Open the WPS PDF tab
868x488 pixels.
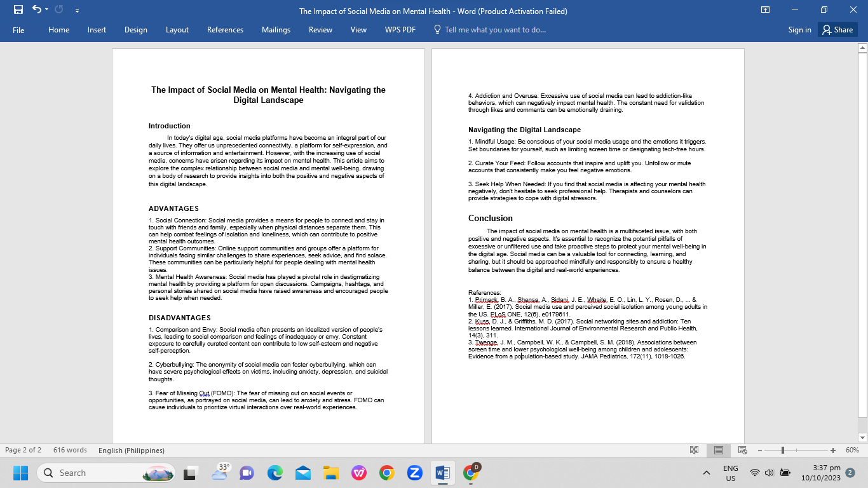tap(400, 30)
